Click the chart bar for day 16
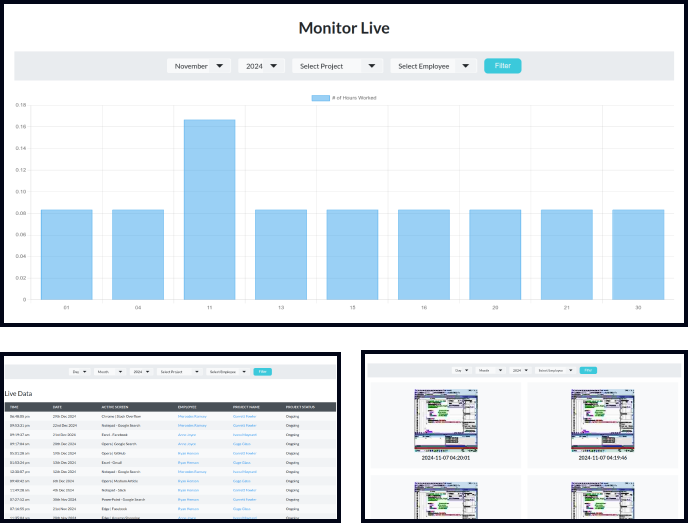Screen dimensions: 688x523 pos(424,255)
